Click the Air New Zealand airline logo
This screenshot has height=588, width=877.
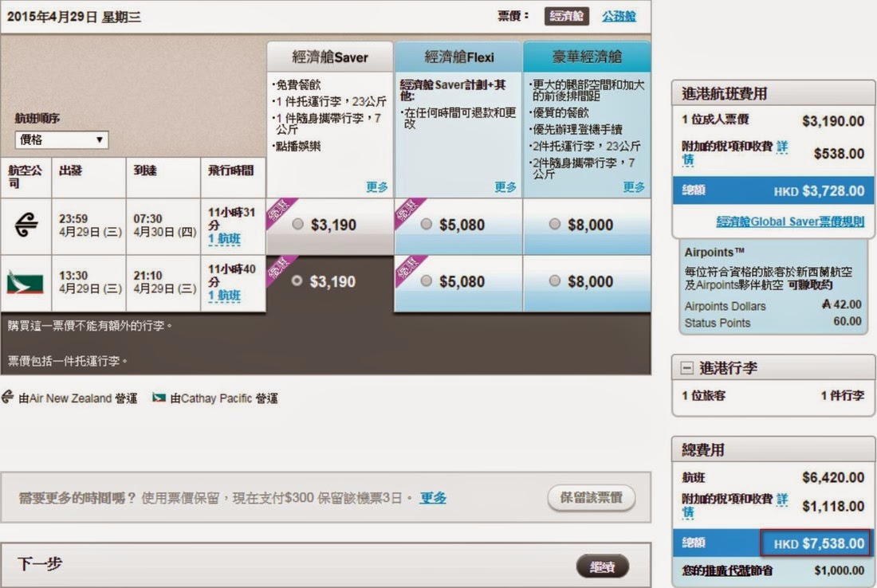click(x=26, y=226)
